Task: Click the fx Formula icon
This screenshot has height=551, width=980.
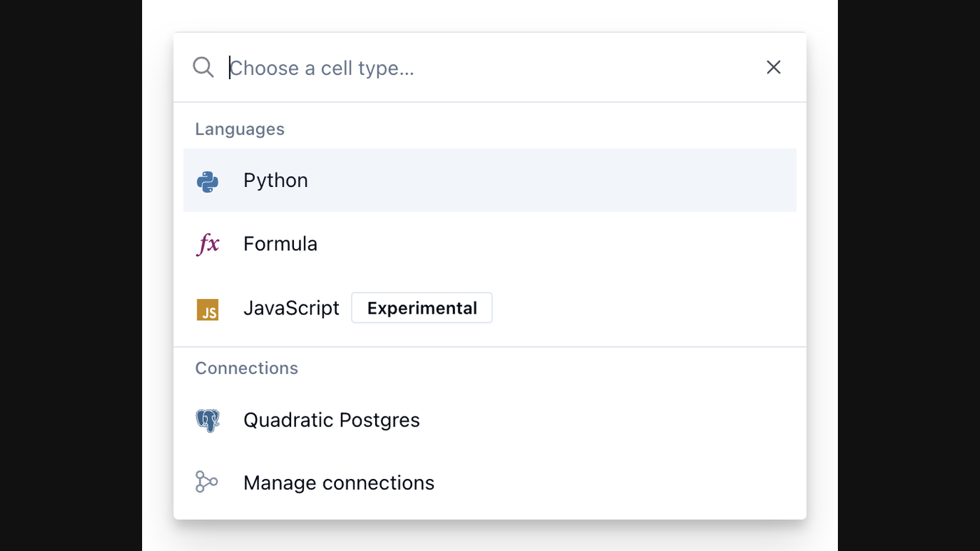Action: click(x=208, y=244)
